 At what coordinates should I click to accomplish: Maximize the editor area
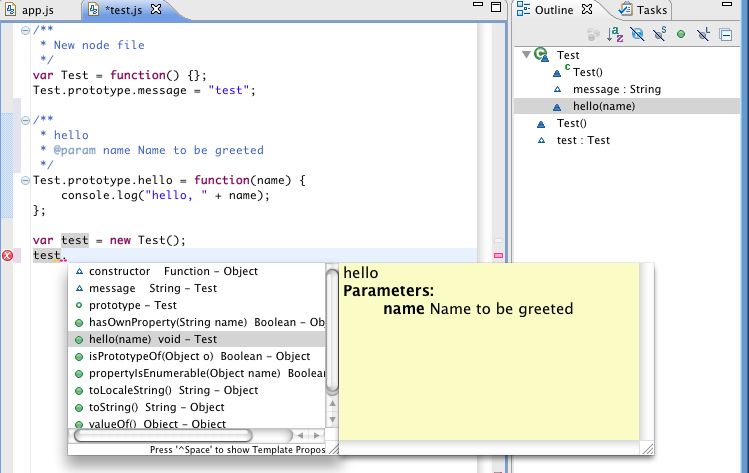(496, 7)
